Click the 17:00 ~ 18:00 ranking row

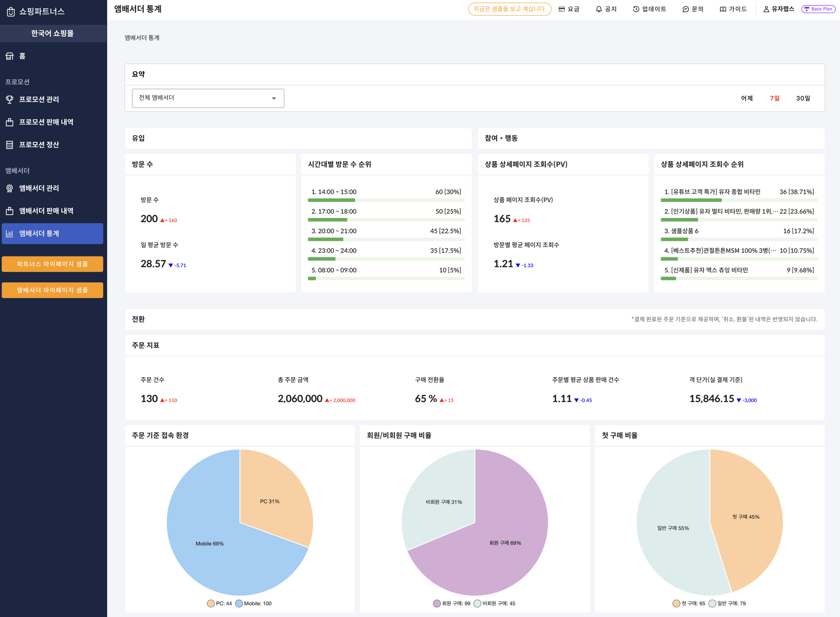[386, 214]
